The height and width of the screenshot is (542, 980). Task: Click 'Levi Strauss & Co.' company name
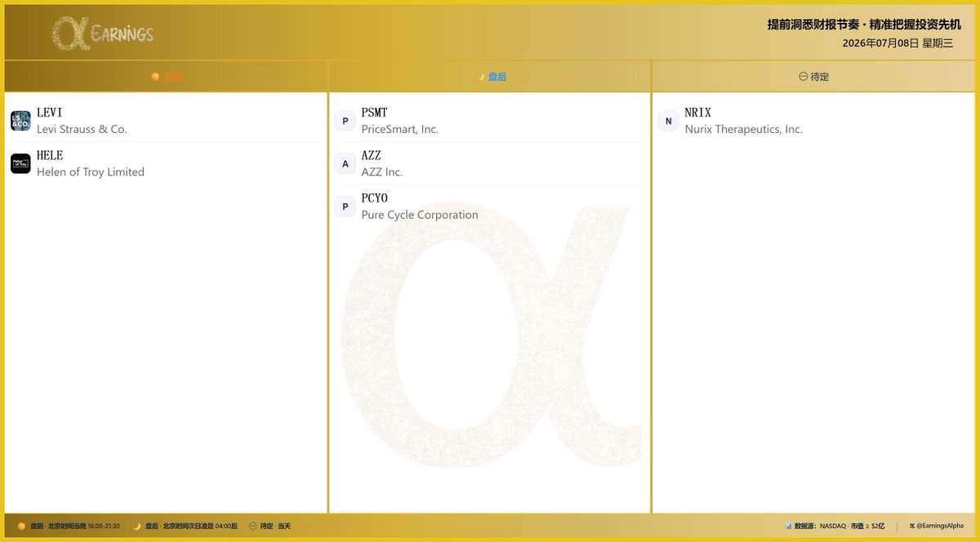click(82, 129)
